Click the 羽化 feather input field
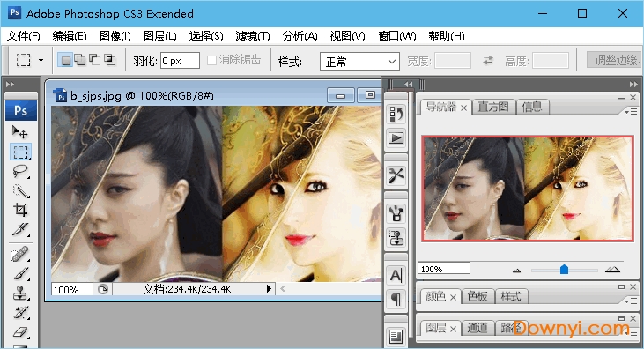The width and height of the screenshot is (644, 349). tap(180, 61)
